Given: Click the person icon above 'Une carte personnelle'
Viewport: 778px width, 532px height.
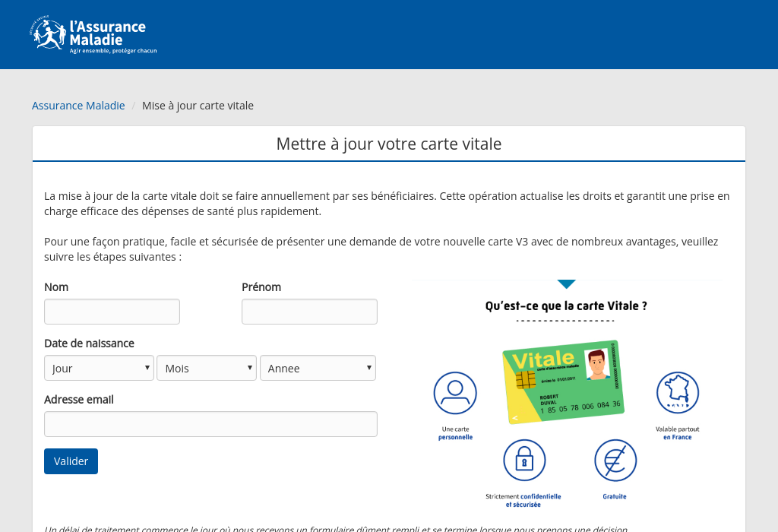Looking at the screenshot, I should point(455,393).
